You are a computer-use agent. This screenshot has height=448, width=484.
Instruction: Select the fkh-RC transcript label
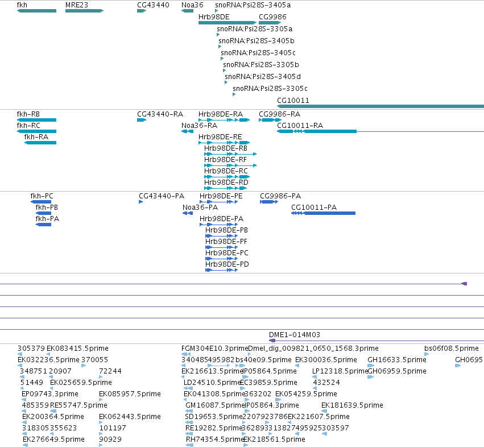28,126
